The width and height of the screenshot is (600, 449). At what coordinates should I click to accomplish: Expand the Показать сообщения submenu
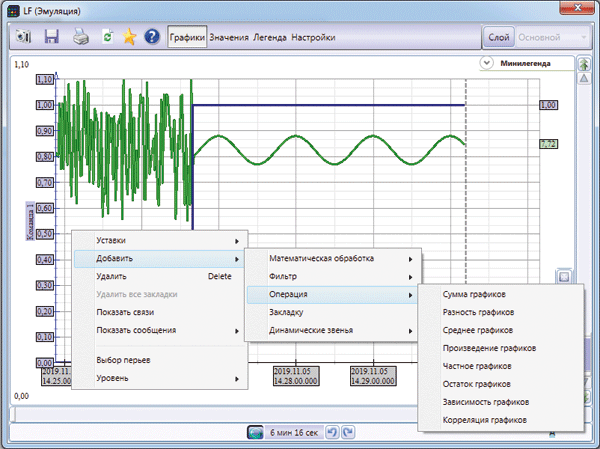tap(160, 330)
